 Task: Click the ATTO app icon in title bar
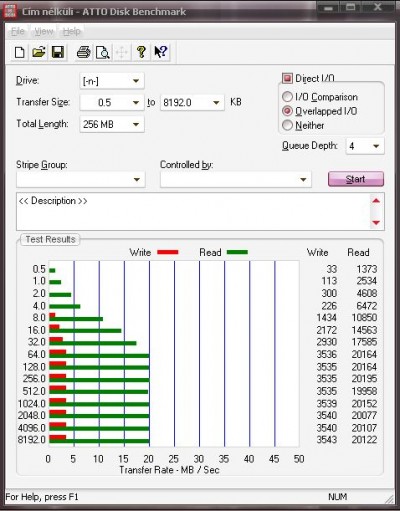pos(9,11)
